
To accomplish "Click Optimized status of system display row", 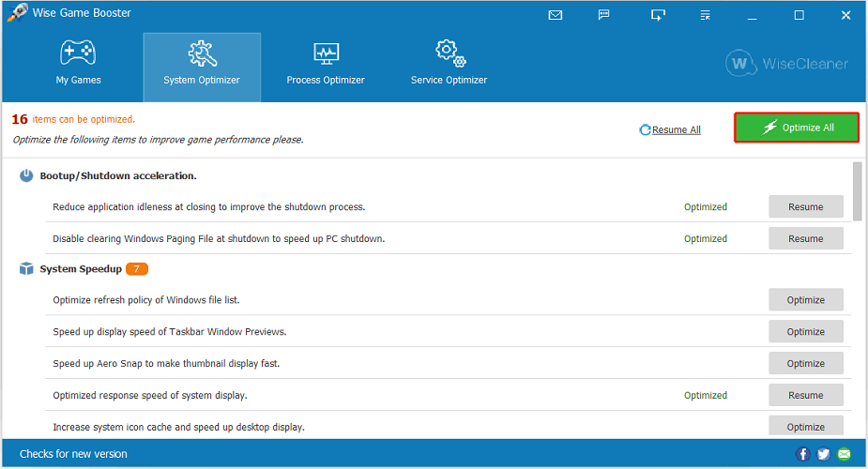I will 706,396.
